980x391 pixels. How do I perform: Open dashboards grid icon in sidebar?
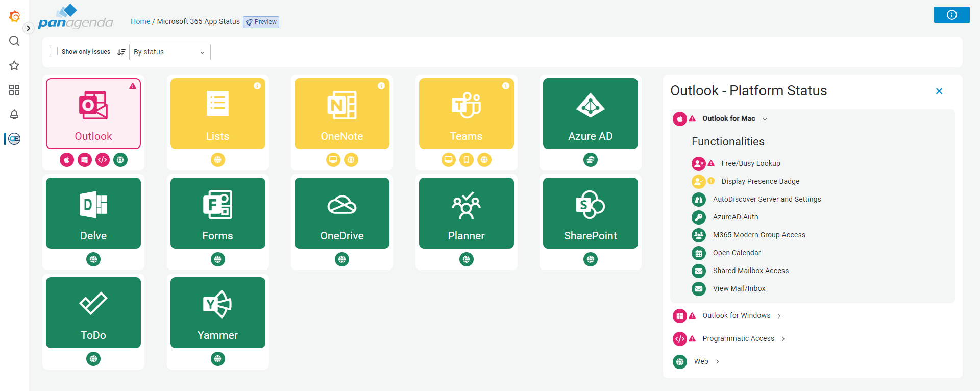click(x=14, y=90)
